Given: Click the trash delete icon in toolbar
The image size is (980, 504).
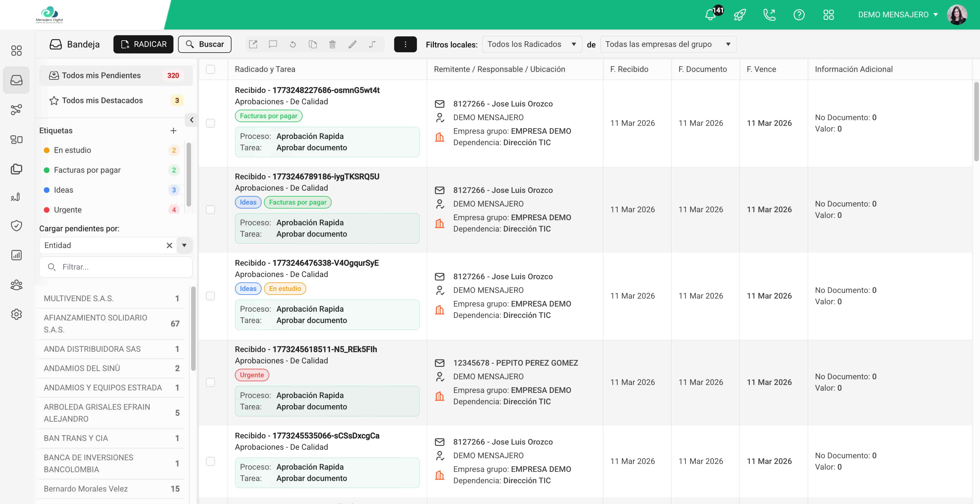Looking at the screenshot, I should click(332, 44).
